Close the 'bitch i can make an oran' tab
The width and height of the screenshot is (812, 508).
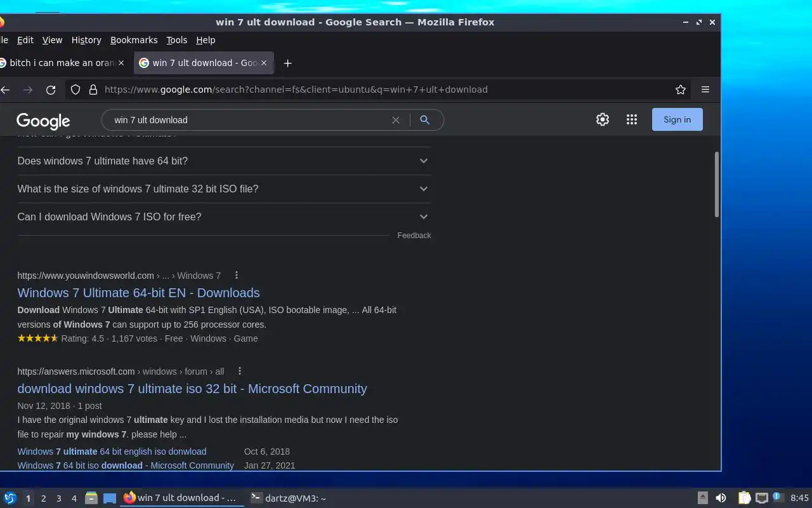[x=121, y=63]
